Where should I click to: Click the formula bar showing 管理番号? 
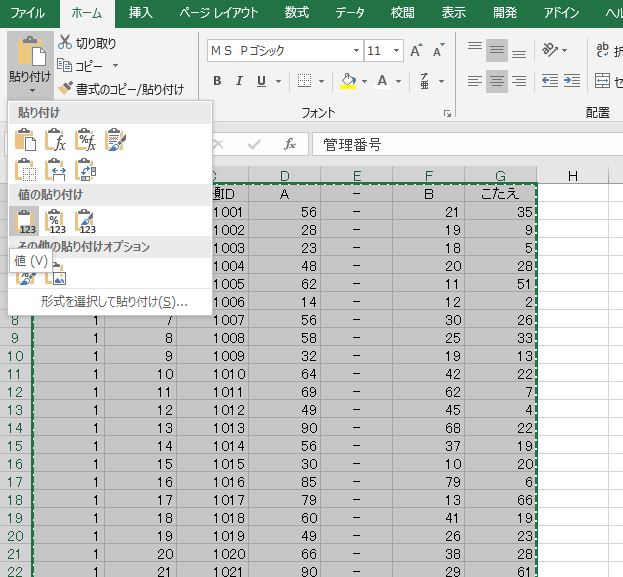(x=467, y=144)
